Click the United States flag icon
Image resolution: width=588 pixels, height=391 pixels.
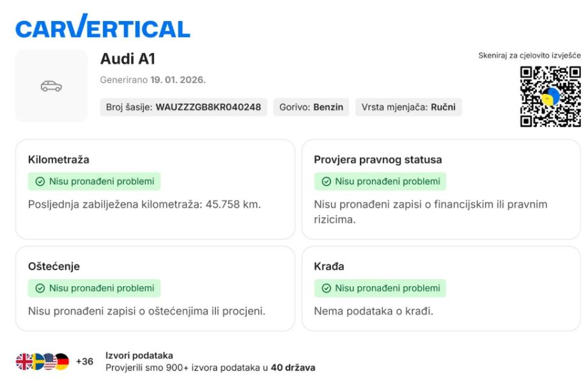coord(49,362)
